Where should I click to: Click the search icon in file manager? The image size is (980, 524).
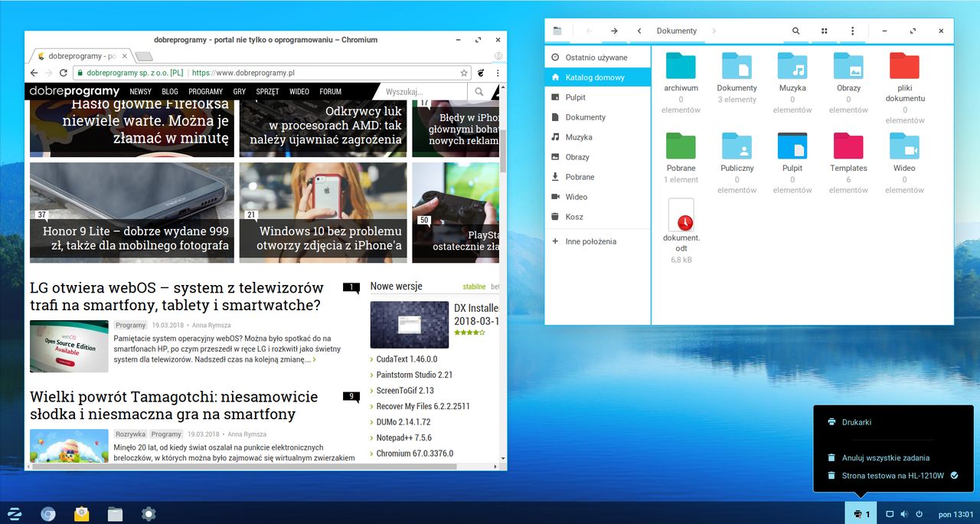[x=795, y=31]
